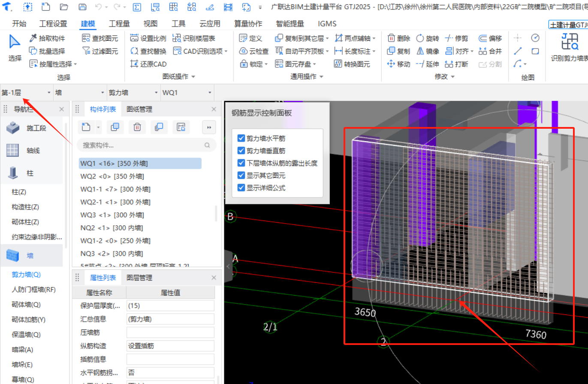This screenshot has height=384, width=588.
Task: Open the 工程设置 ribbon tab
Action: pos(53,24)
